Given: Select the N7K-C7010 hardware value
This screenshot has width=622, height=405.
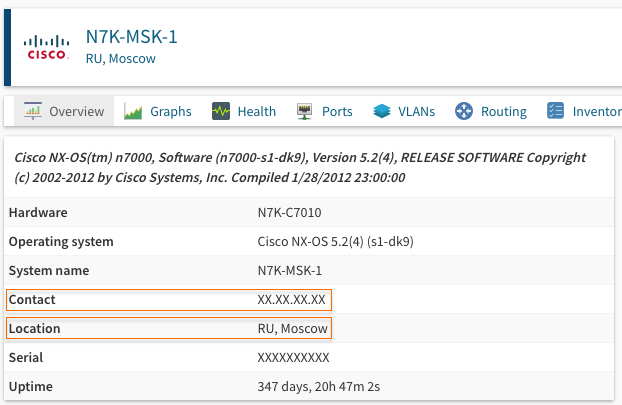Looking at the screenshot, I should coord(289,213).
